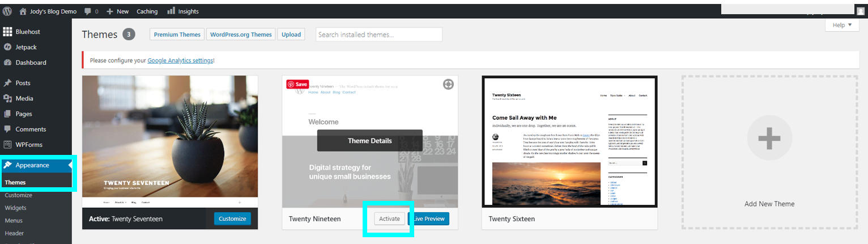Click the Add New Theme label
The height and width of the screenshot is (244, 868).
click(769, 204)
